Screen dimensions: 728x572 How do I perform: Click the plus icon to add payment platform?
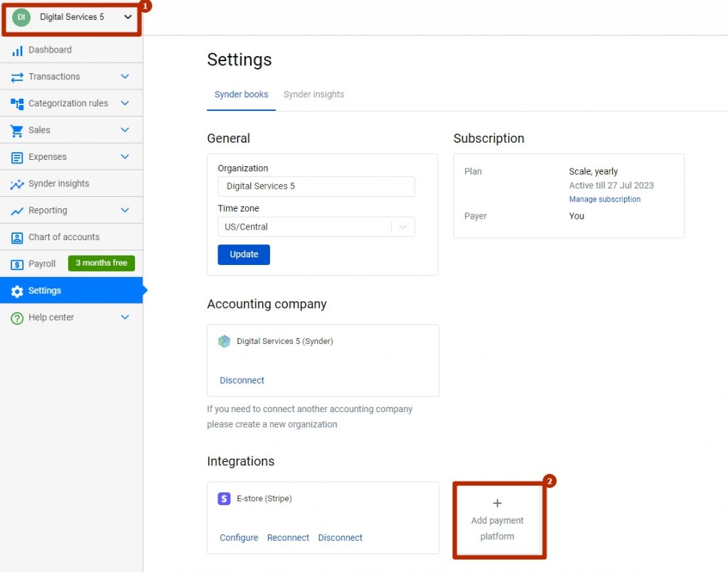pos(497,503)
